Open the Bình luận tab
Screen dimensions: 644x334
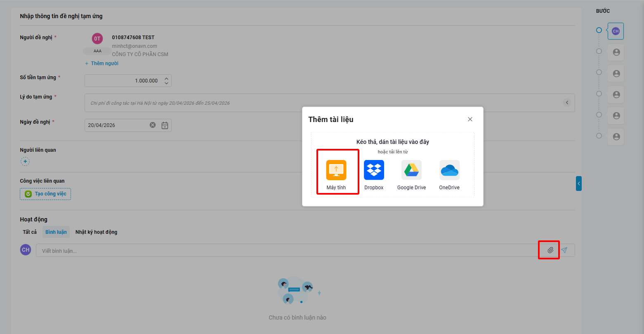point(56,232)
